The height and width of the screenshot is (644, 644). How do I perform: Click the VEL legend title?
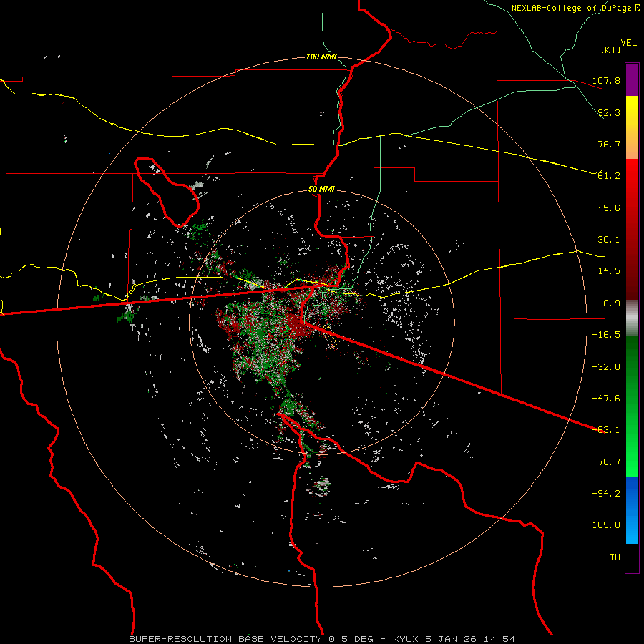[x=628, y=42]
